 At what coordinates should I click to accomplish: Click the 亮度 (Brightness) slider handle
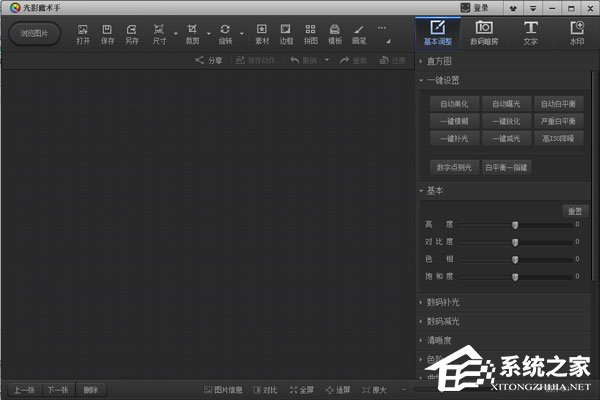(515, 225)
